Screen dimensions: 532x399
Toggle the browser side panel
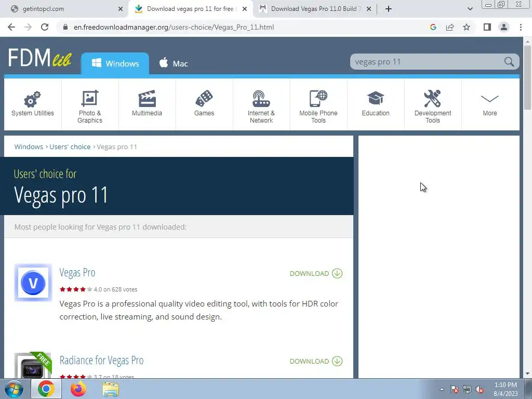pos(487,27)
